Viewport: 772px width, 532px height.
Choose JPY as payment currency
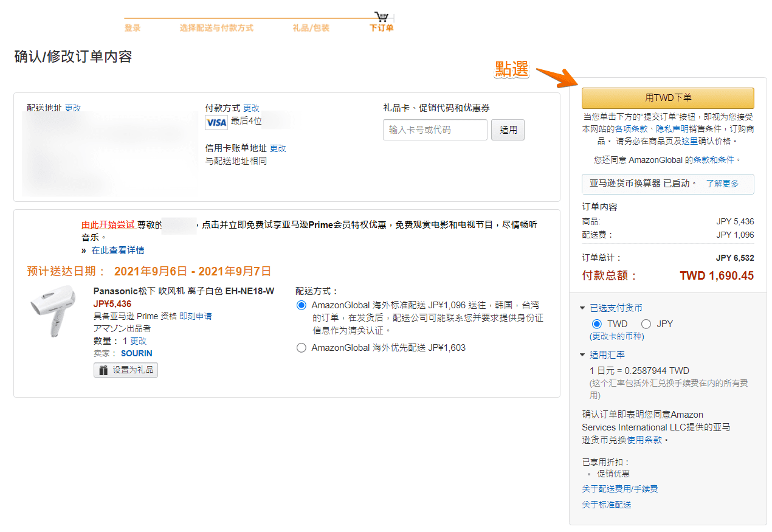pyautogui.click(x=646, y=324)
